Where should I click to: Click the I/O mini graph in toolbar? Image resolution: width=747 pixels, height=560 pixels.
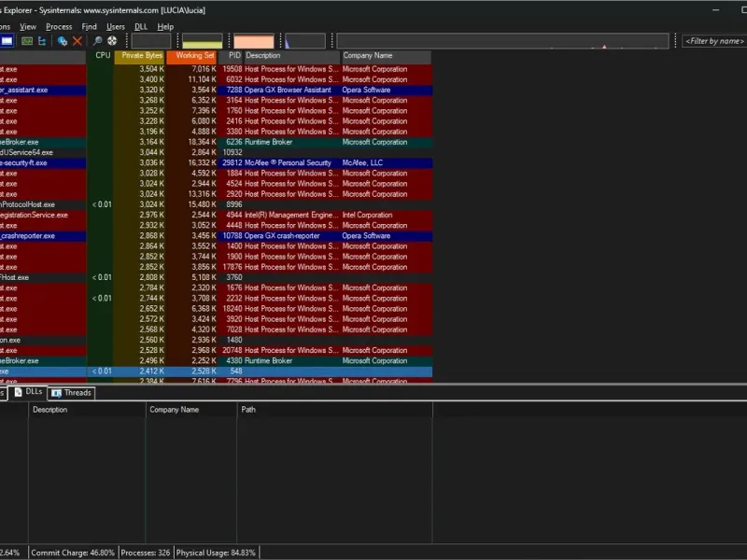point(305,42)
